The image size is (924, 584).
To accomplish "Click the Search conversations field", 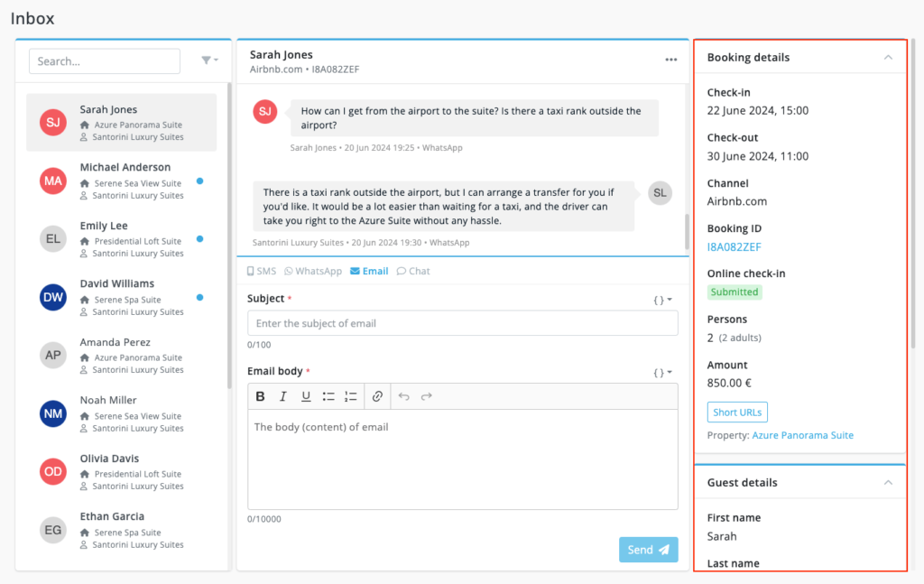I will [105, 61].
